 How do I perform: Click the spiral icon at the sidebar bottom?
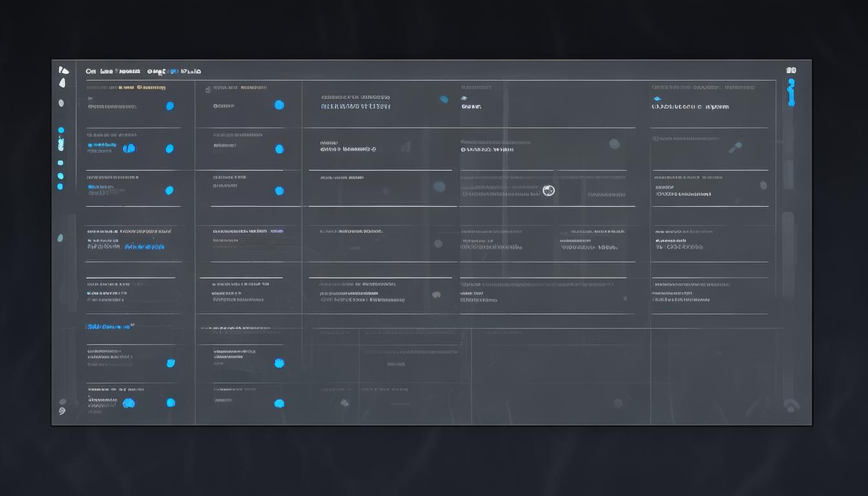[62, 410]
